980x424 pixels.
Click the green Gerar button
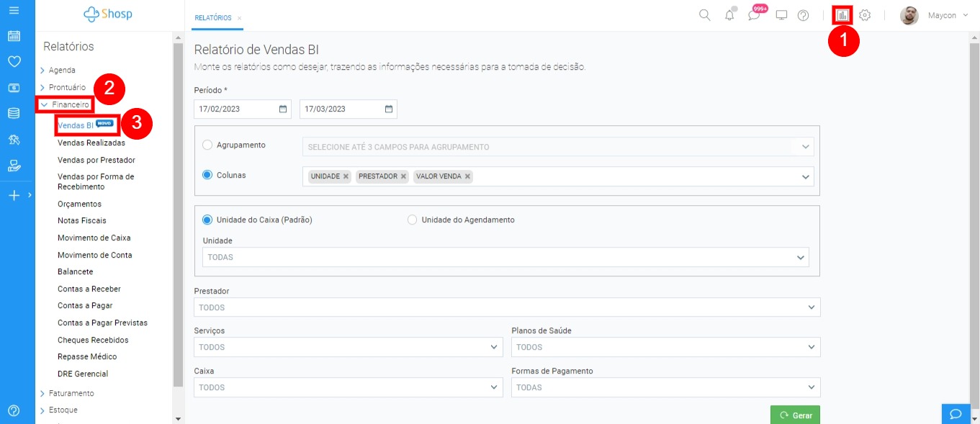tap(795, 415)
